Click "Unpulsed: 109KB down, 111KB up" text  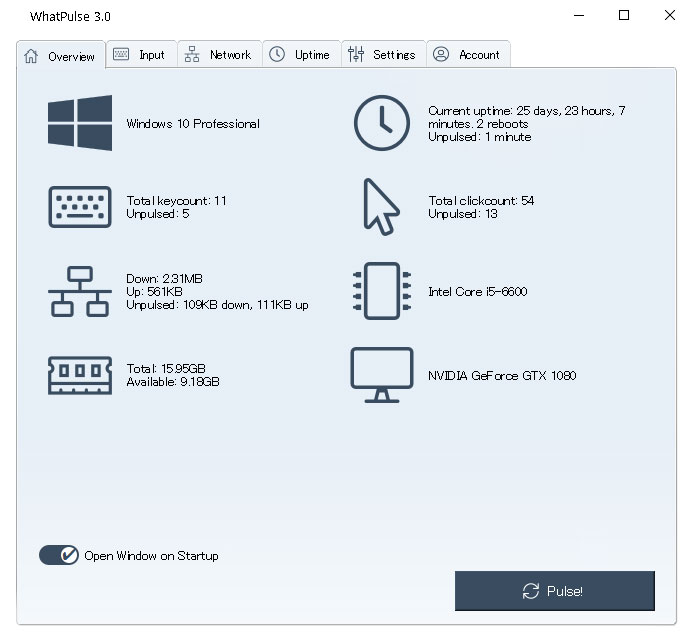(x=217, y=305)
